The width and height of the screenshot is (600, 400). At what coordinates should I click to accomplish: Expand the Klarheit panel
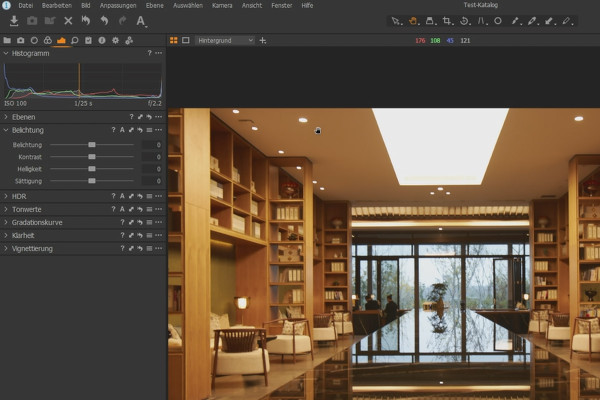(6, 235)
